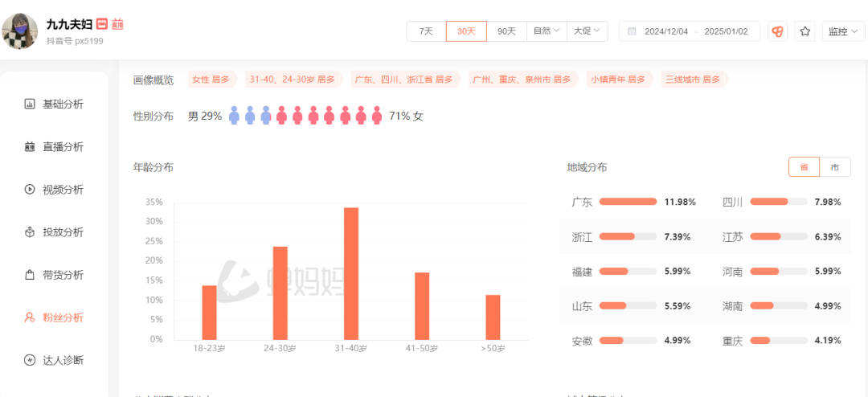Open the 监控 dropdown menu
This screenshot has width=868, height=397.
point(843,31)
